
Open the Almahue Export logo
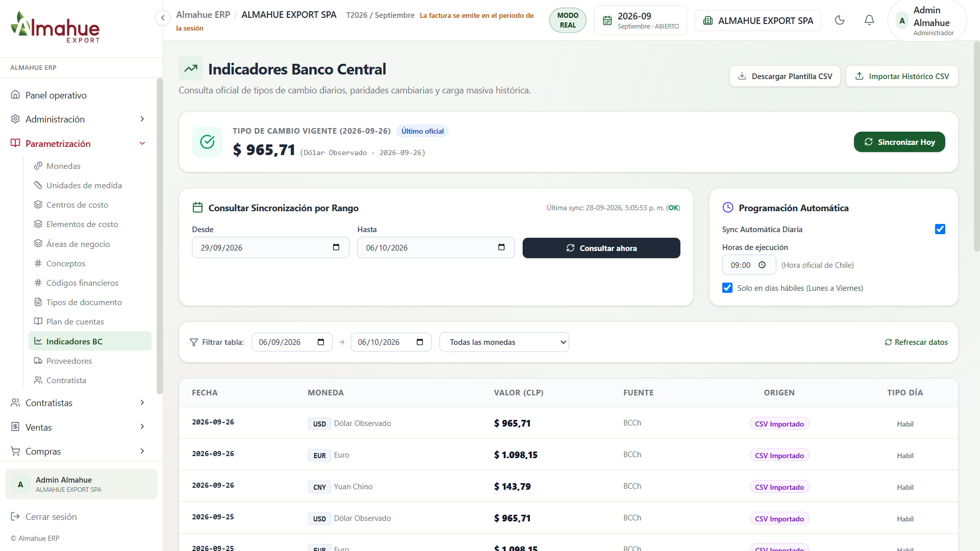coord(55,27)
